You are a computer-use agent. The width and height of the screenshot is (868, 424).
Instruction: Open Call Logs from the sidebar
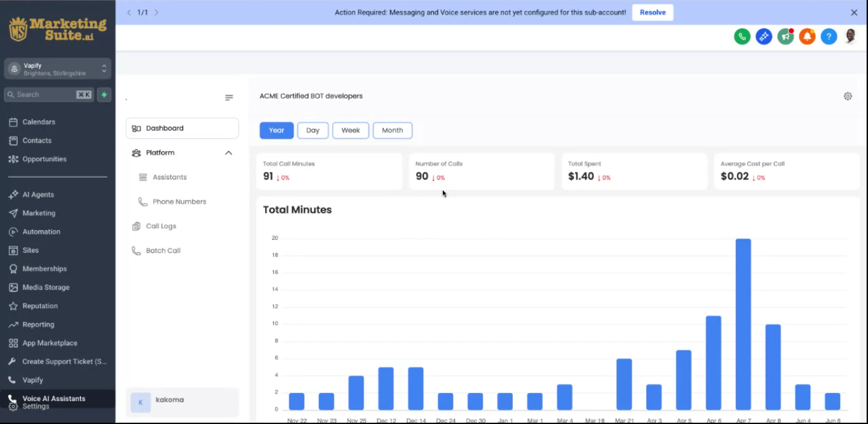tap(161, 226)
